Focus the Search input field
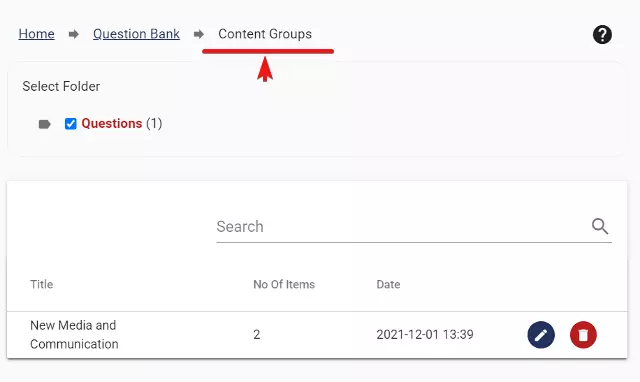The image size is (640, 382). [x=414, y=227]
